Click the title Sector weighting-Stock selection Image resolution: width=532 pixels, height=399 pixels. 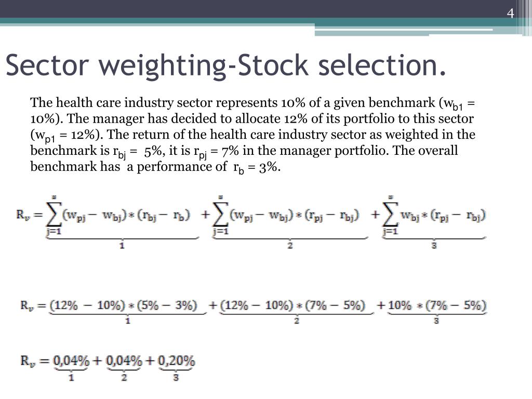pos(225,65)
